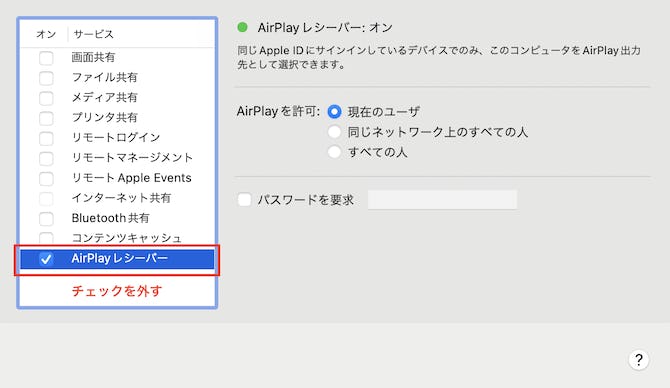Image resolution: width=670 pixels, height=388 pixels.
Task: Enable the パスワードを要求 checkbox
Action: (x=244, y=200)
